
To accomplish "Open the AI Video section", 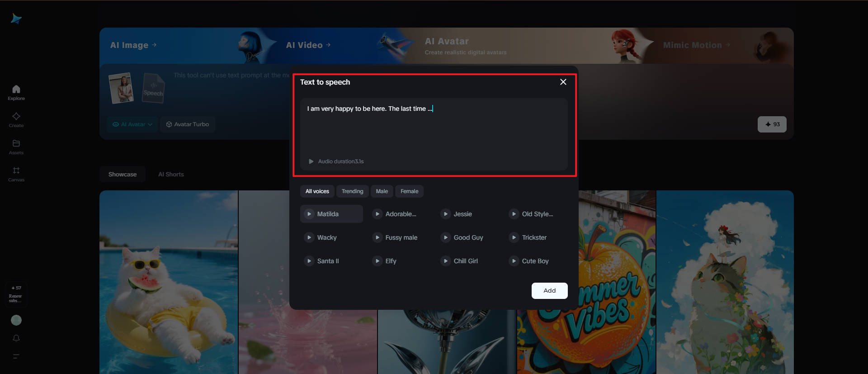I will tap(308, 45).
